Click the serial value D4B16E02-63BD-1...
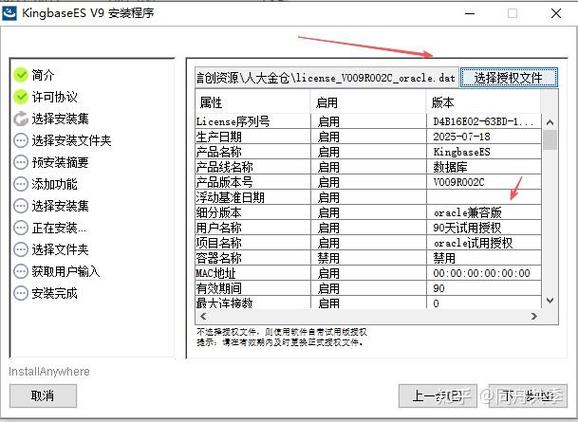 point(483,121)
